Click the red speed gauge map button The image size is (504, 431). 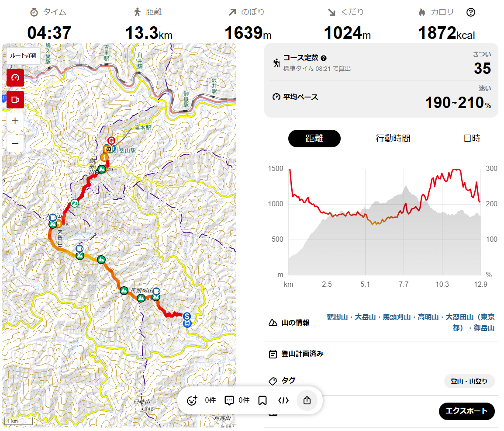click(15, 77)
